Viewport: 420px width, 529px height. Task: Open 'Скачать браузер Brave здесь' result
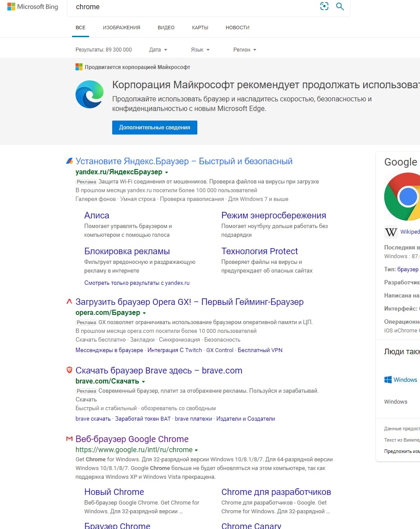pos(159,370)
